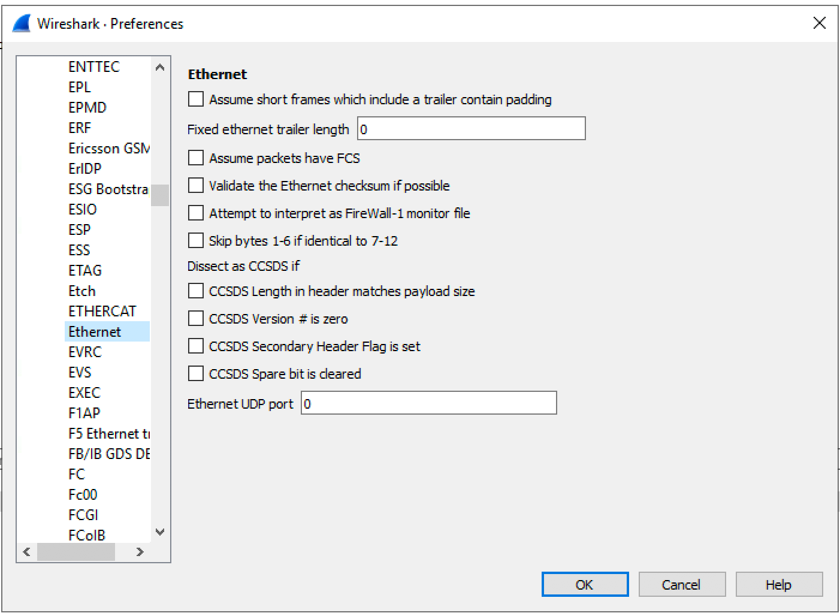The width and height of the screenshot is (840, 616).
Task: Check Attempt to interpret as FireWall-1 monitor file
Action: pyautogui.click(x=195, y=213)
